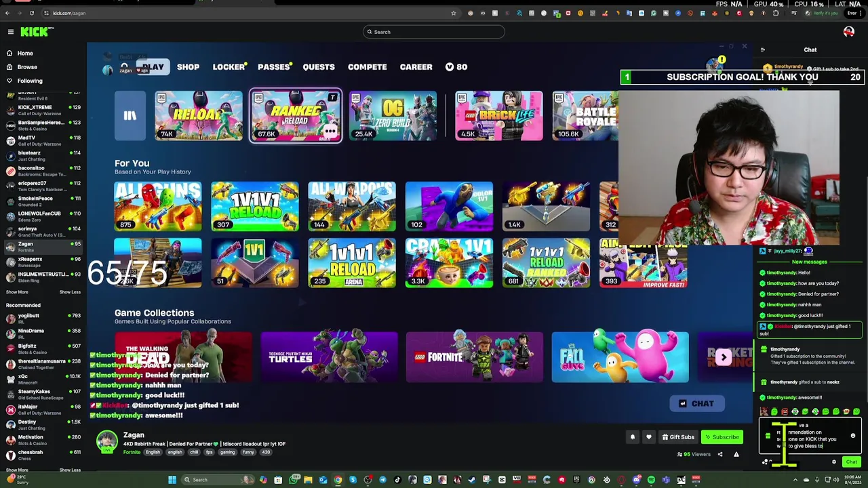
Task: Toggle stream notifications bell
Action: click(x=632, y=437)
